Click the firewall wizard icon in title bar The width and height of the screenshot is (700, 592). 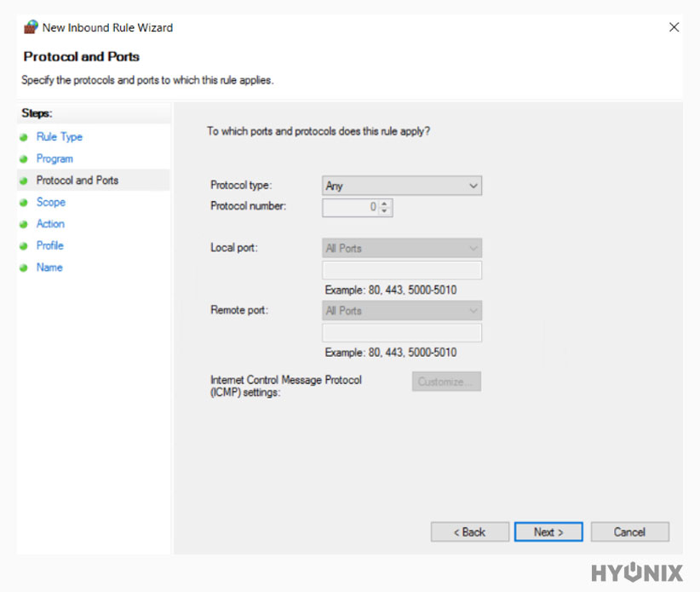pos(31,26)
